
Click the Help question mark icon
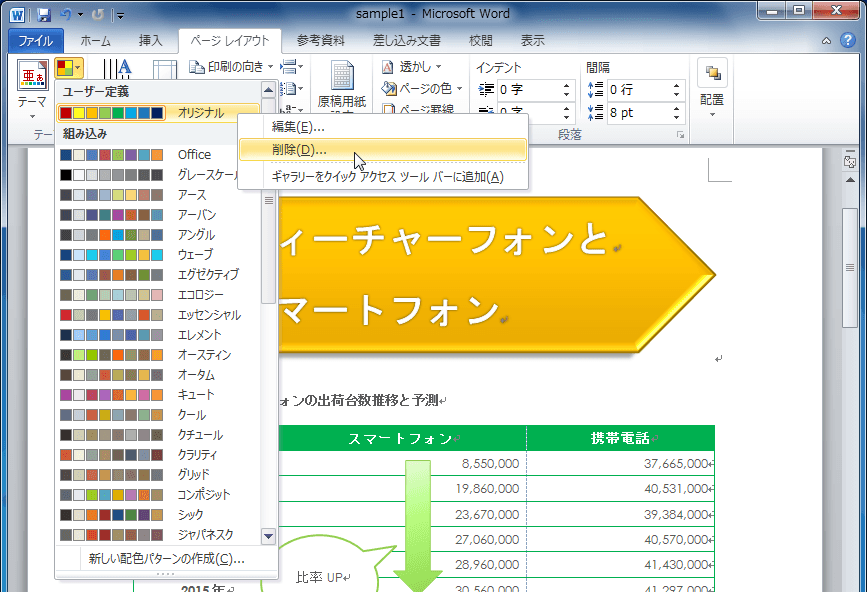(848, 40)
